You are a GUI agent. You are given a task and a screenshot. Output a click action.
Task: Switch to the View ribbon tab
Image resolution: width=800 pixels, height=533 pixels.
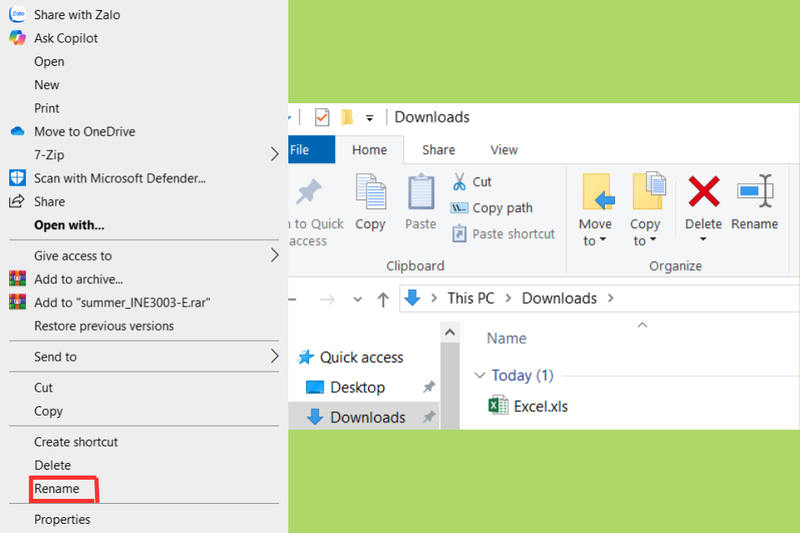(x=504, y=150)
